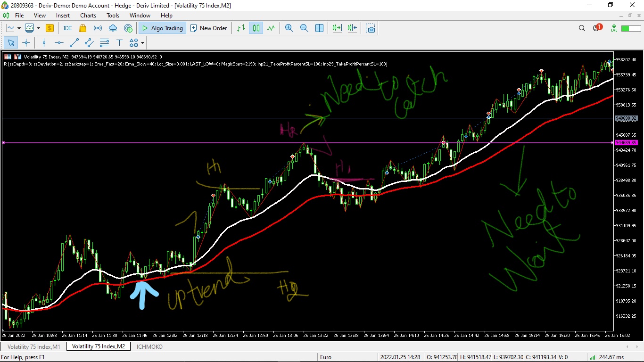The image size is (644, 362).
Task: Open the search magnifier icon
Action: tap(582, 28)
